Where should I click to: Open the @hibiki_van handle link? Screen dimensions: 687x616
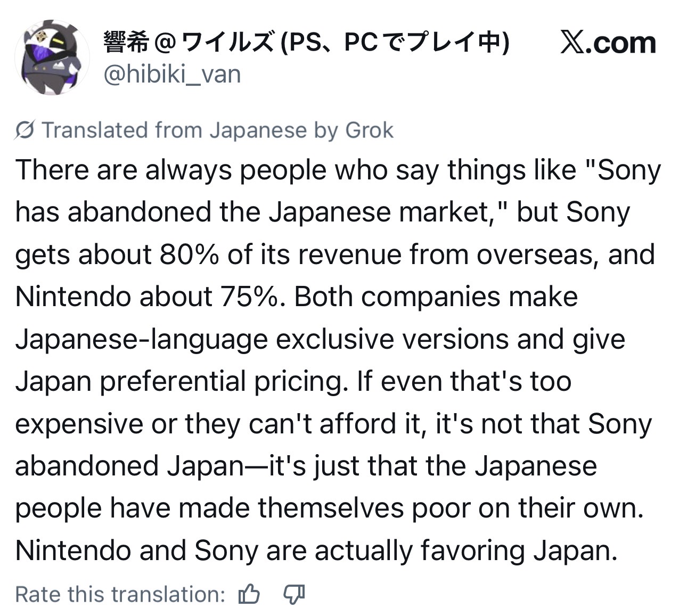pos(172,74)
